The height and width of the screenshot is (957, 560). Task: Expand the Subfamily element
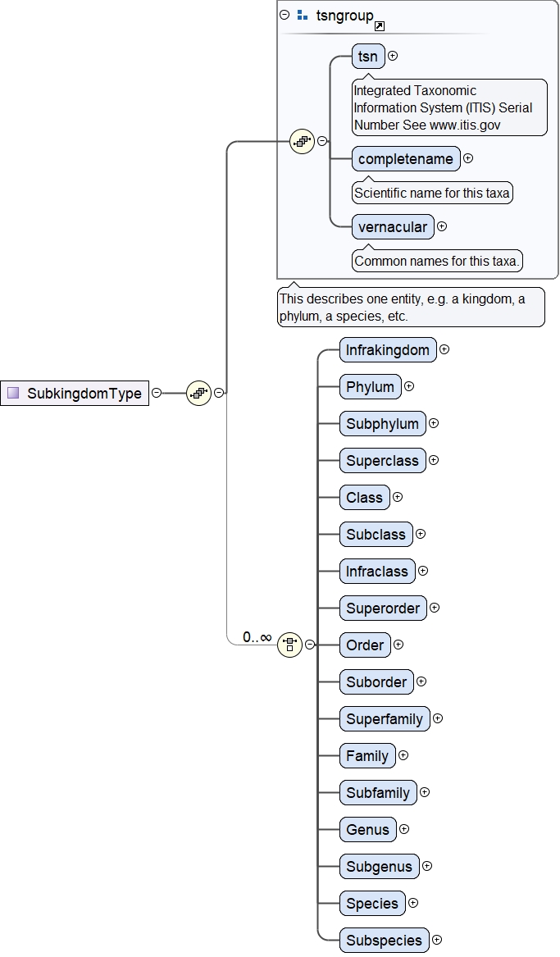point(425,792)
